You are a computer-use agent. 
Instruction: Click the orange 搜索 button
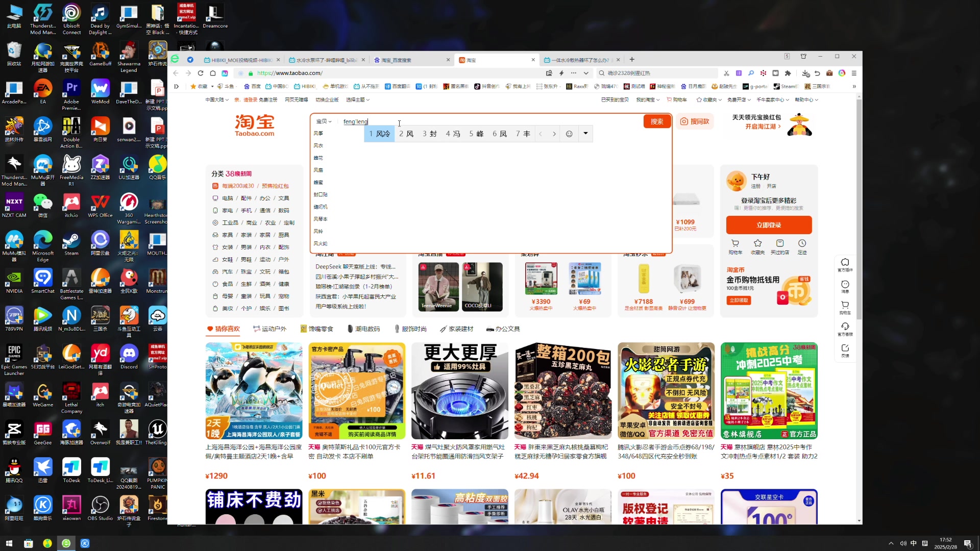coord(657,121)
